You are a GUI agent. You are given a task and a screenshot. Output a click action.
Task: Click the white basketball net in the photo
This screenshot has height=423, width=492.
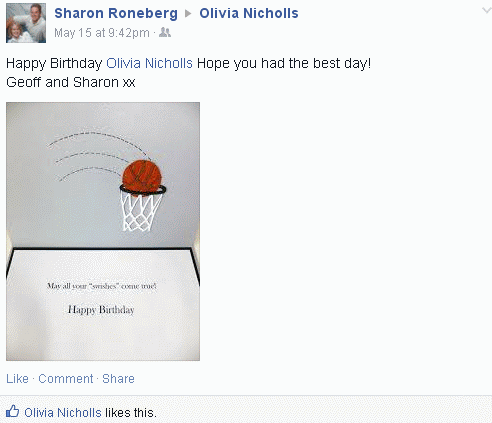(x=141, y=212)
